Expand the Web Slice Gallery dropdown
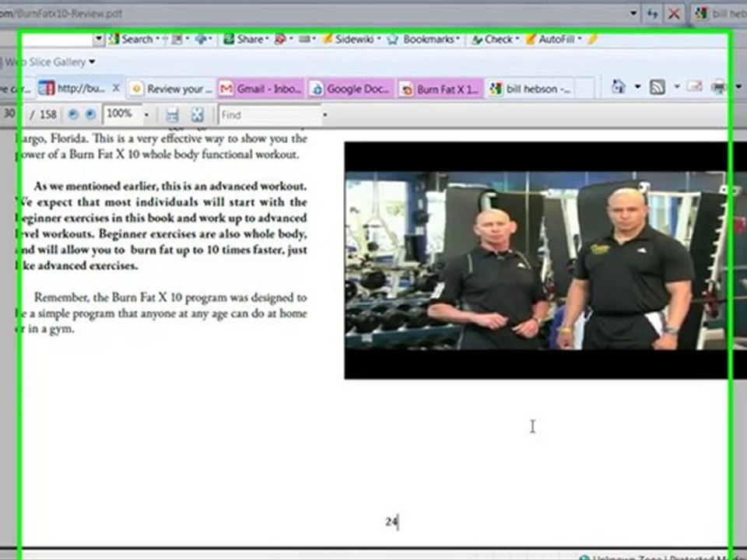The height and width of the screenshot is (560, 747). point(92,62)
